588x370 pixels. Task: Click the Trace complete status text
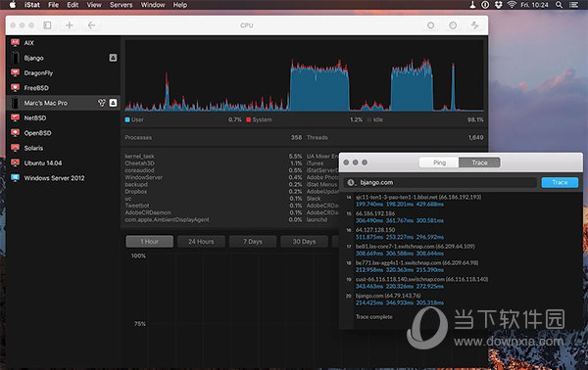click(374, 317)
